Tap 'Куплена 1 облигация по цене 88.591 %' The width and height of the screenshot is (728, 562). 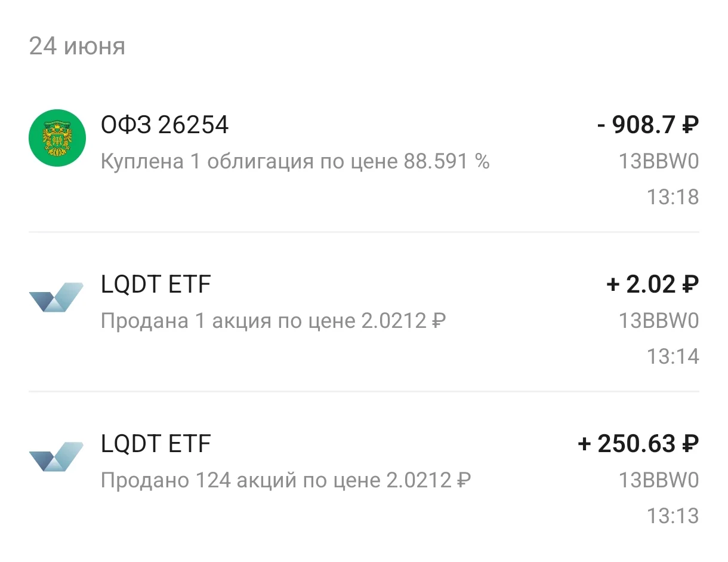coord(295,162)
